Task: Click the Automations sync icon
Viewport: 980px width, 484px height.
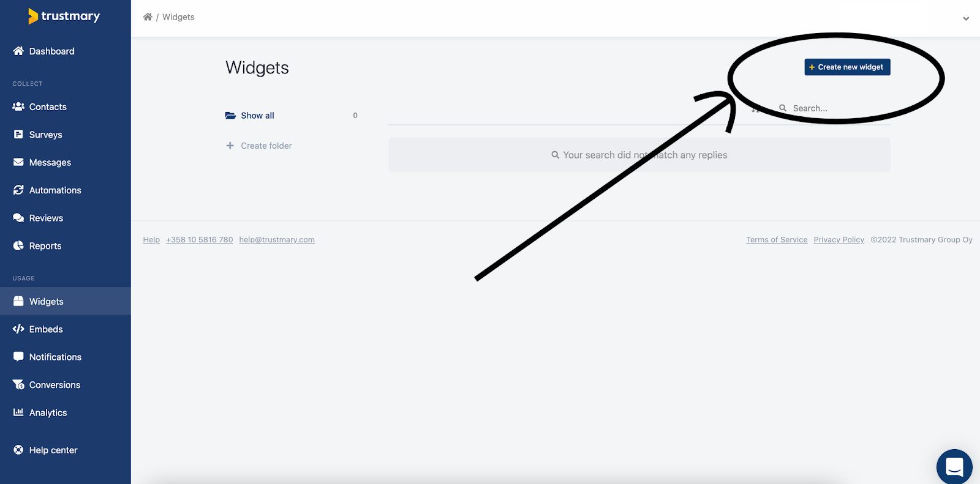Action: (18, 190)
